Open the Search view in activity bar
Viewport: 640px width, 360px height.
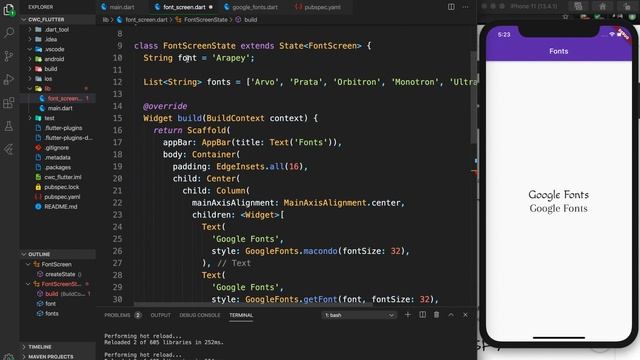click(9, 32)
